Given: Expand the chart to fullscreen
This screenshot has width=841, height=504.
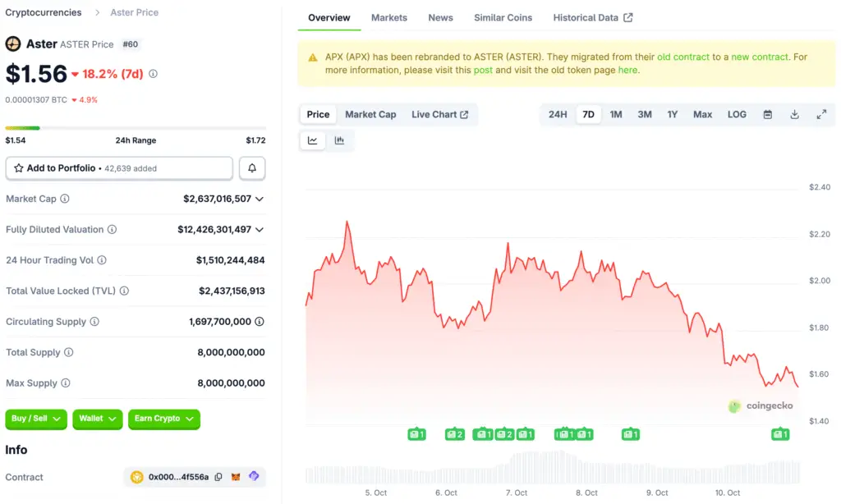Looking at the screenshot, I should click(821, 115).
